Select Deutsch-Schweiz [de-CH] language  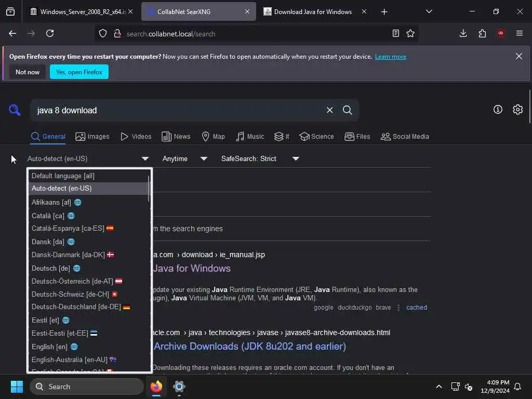[x=88, y=294]
